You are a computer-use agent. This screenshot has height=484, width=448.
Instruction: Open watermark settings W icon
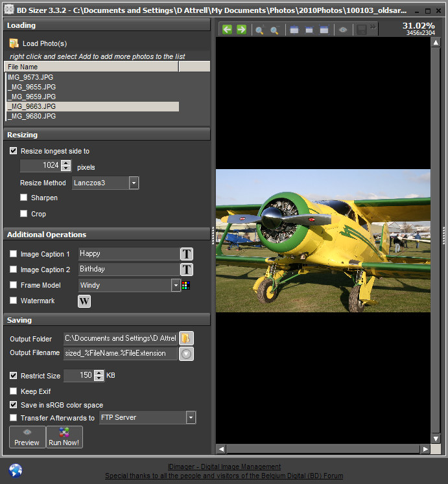click(x=84, y=301)
